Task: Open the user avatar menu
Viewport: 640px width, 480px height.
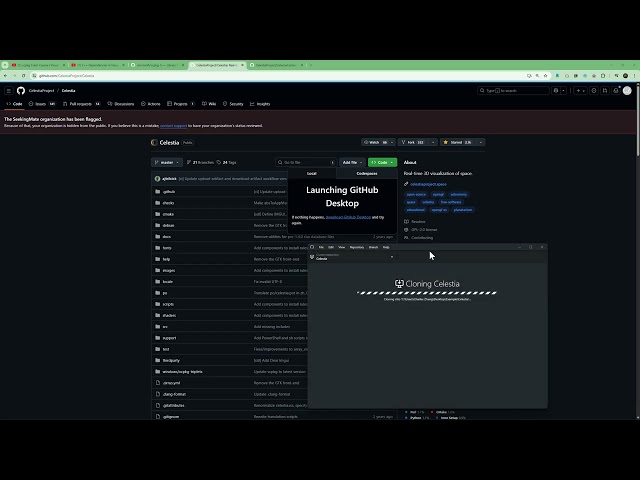Action: click(627, 91)
